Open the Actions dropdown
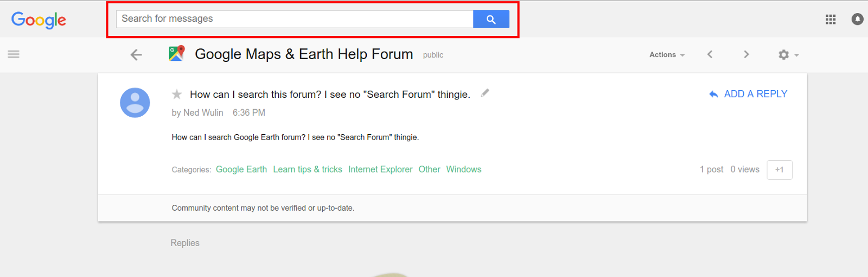Screen dimensions: 868x277 point(667,55)
